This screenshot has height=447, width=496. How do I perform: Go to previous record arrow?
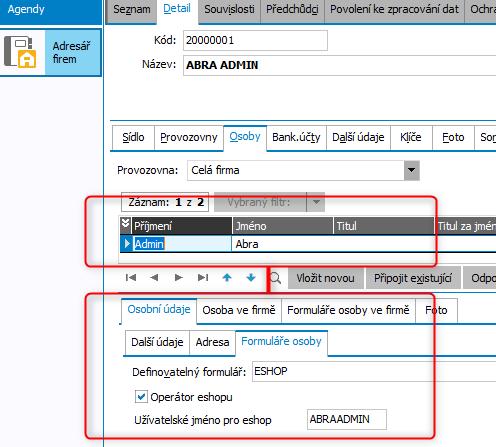tap(154, 277)
